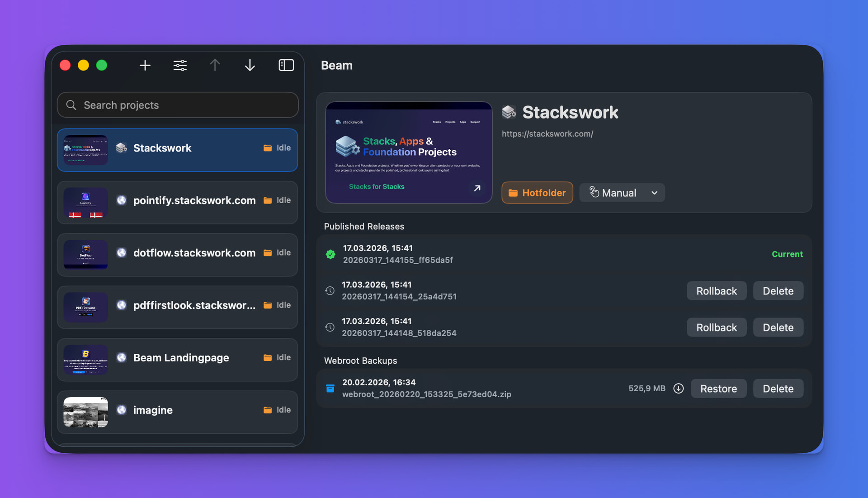Toggle the Hotfolder button
Viewport: 868px width, 498px height.
pos(537,193)
